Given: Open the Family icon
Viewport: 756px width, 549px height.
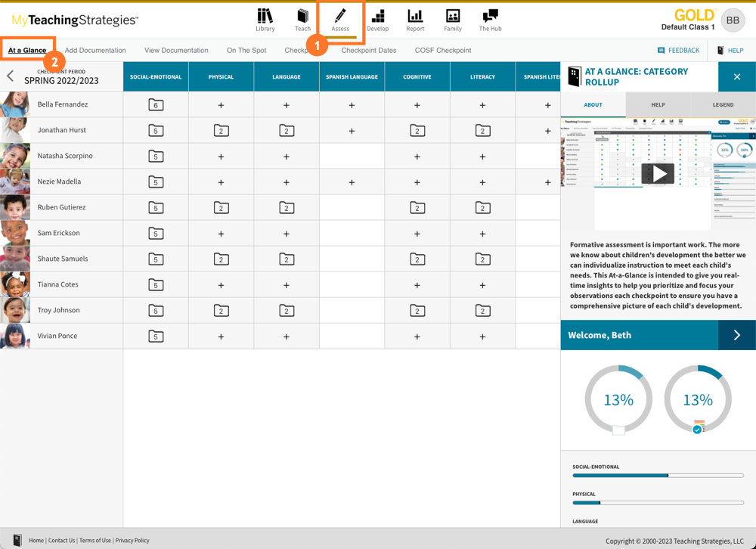Looking at the screenshot, I should pos(453,20).
